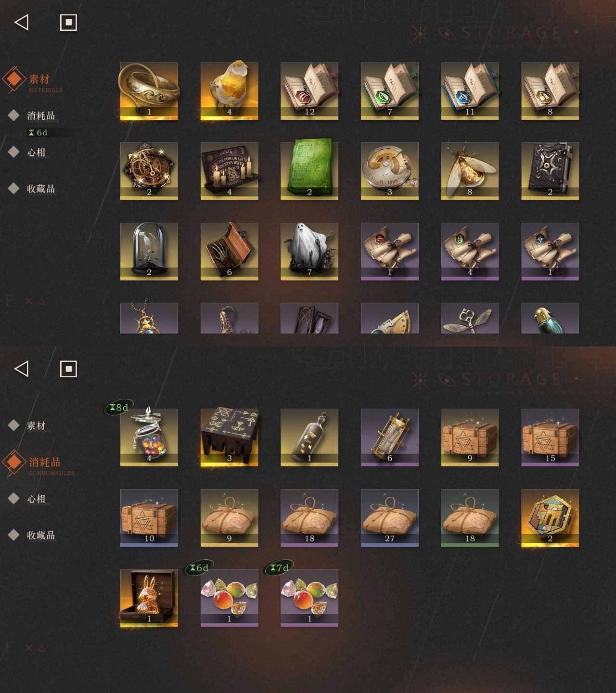Select the skeleton hand in box item

[x=229, y=251]
